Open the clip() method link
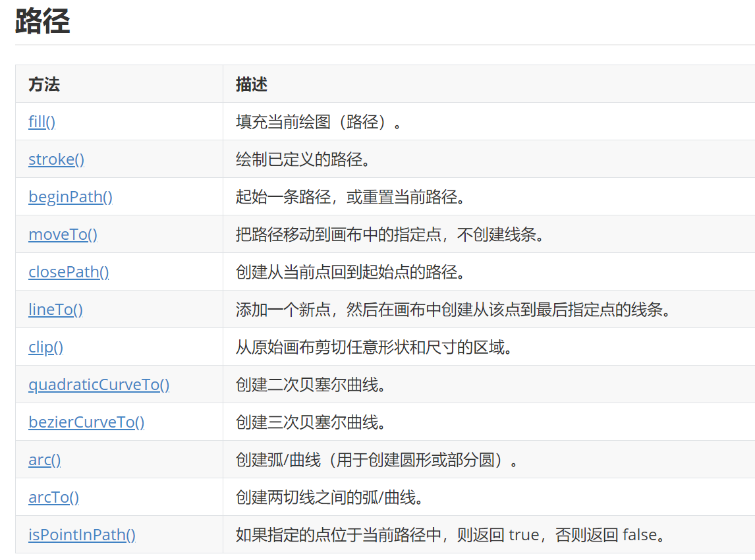 pos(45,347)
